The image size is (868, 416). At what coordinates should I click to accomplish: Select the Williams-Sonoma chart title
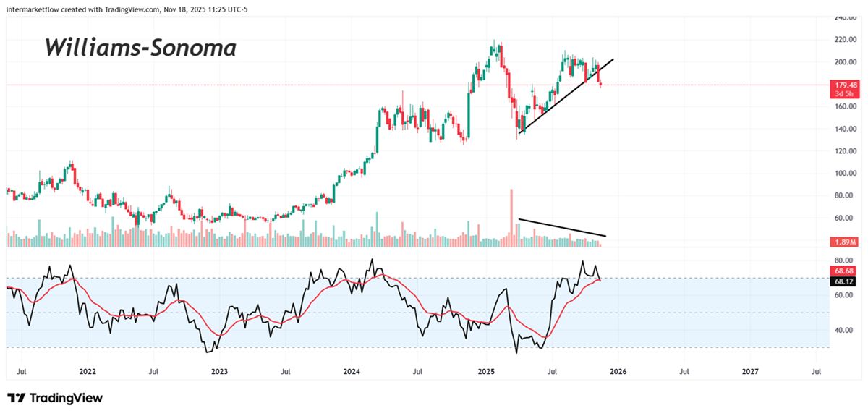click(140, 48)
